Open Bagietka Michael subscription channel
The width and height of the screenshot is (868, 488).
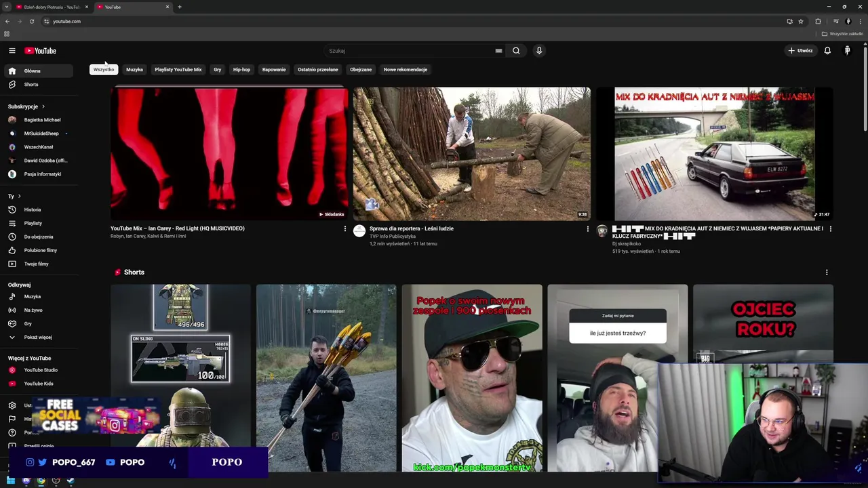pyautogui.click(x=38, y=120)
